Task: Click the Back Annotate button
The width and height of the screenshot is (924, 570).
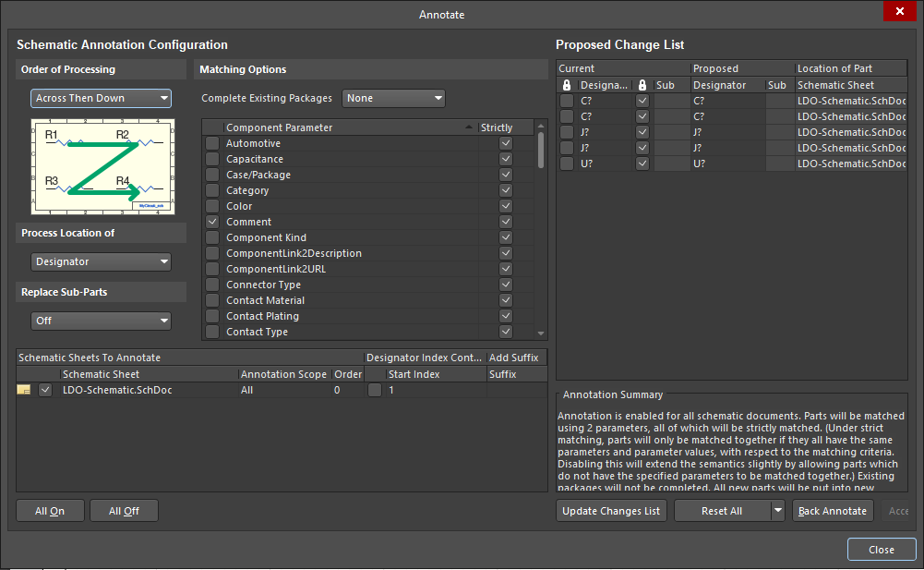Action: pos(833,510)
